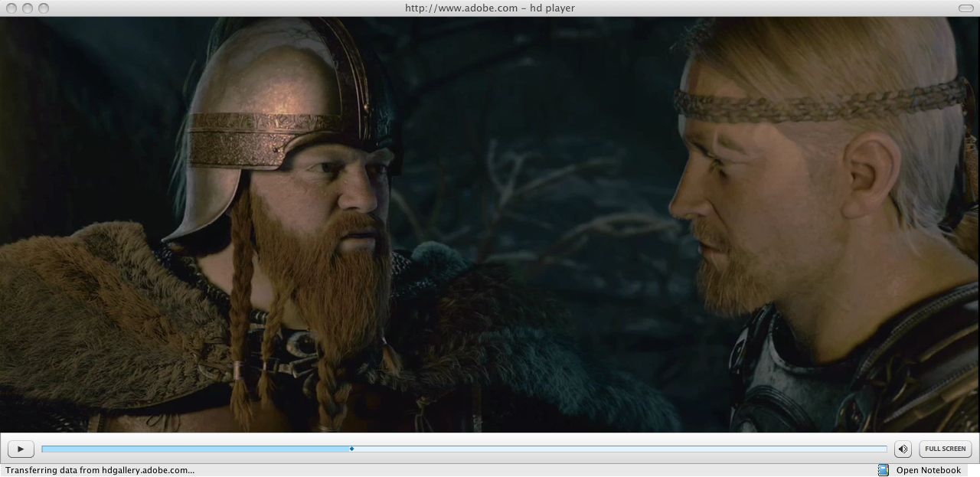Open Notebook from the status bar
The width and height of the screenshot is (980, 477).
(928, 470)
